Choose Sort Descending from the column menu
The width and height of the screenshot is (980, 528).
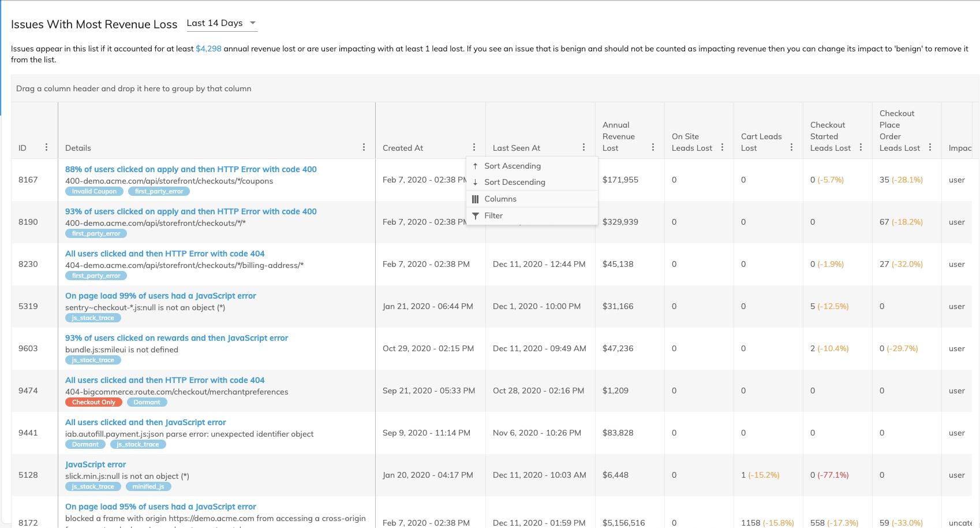(x=532, y=182)
